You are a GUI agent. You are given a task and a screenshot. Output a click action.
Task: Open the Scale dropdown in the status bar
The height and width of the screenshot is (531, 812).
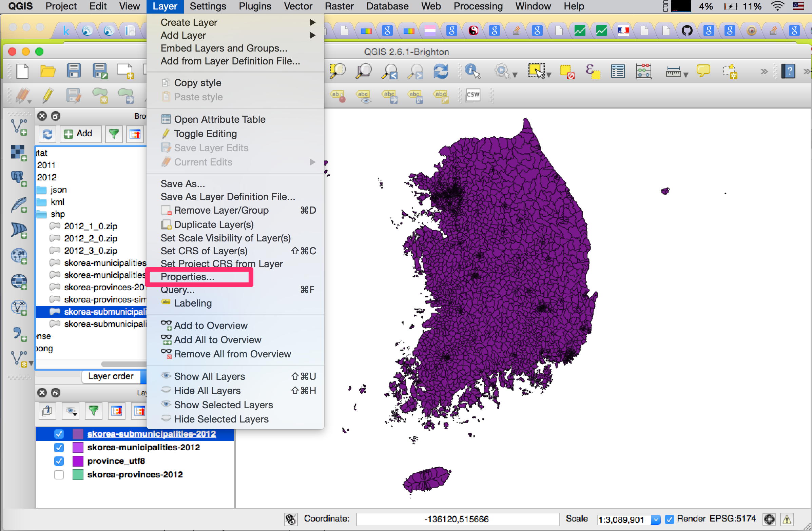pos(655,519)
